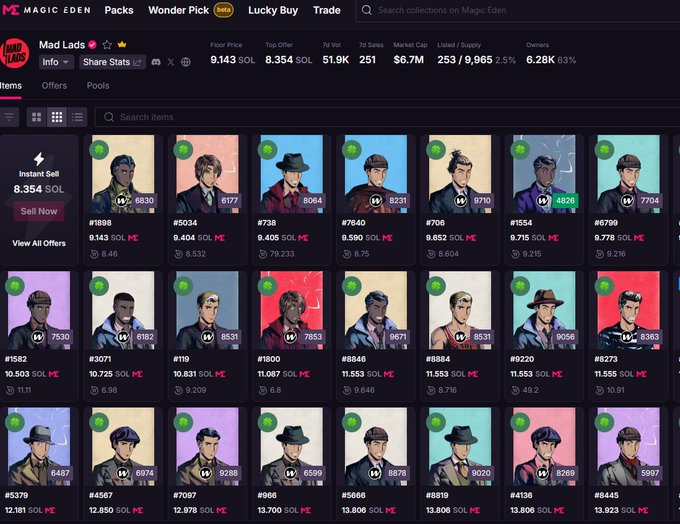Click the 12.850 SOL price on #4567
The width and height of the screenshot is (680, 524).
pos(110,510)
